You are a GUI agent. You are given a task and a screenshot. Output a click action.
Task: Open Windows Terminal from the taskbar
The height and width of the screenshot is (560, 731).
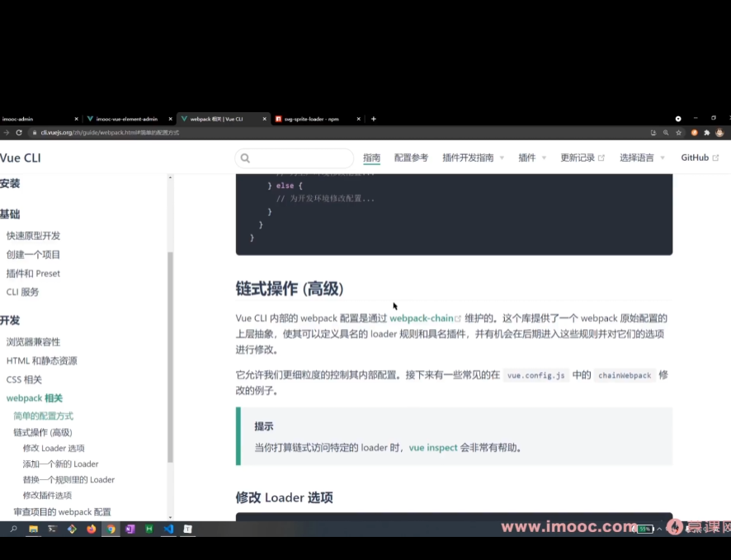pos(52,529)
